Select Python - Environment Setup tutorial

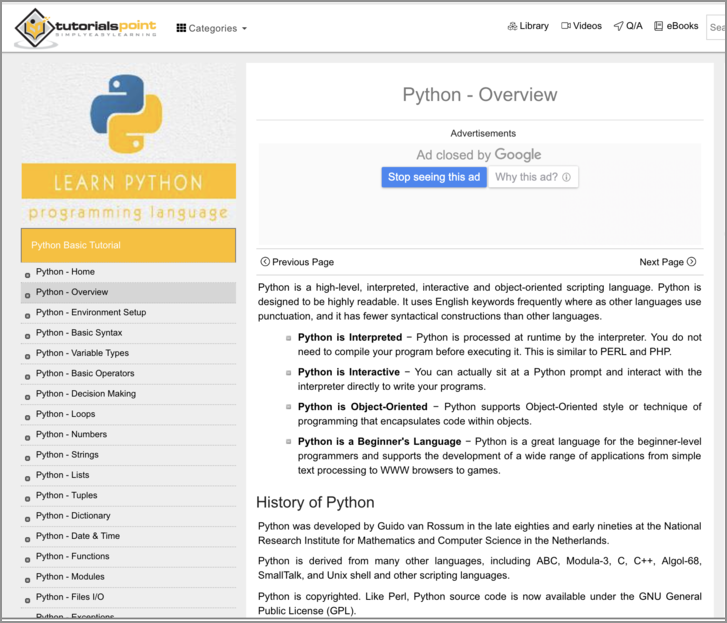[x=90, y=312]
